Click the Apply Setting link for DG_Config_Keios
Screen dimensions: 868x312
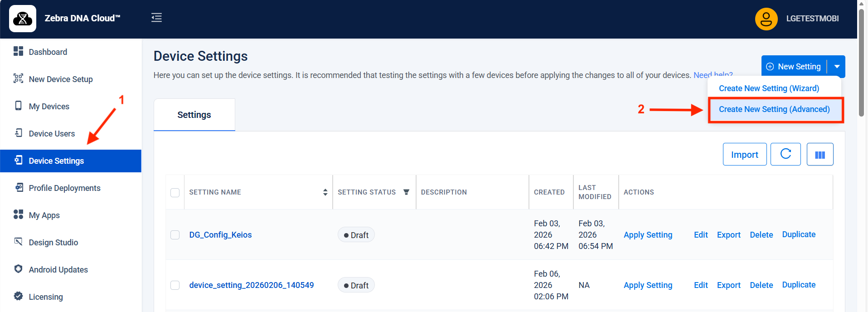tap(648, 235)
